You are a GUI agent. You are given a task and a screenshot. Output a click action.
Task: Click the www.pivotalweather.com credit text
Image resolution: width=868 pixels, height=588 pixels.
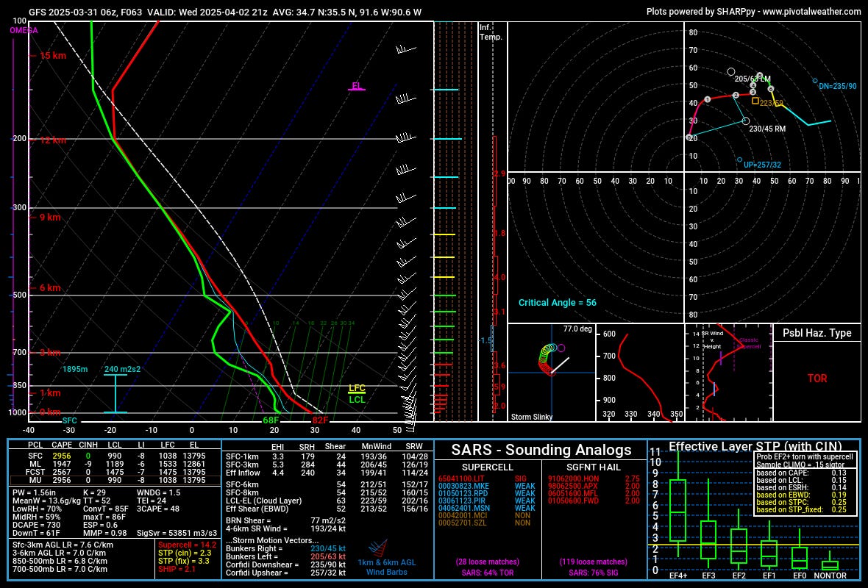tap(811, 11)
